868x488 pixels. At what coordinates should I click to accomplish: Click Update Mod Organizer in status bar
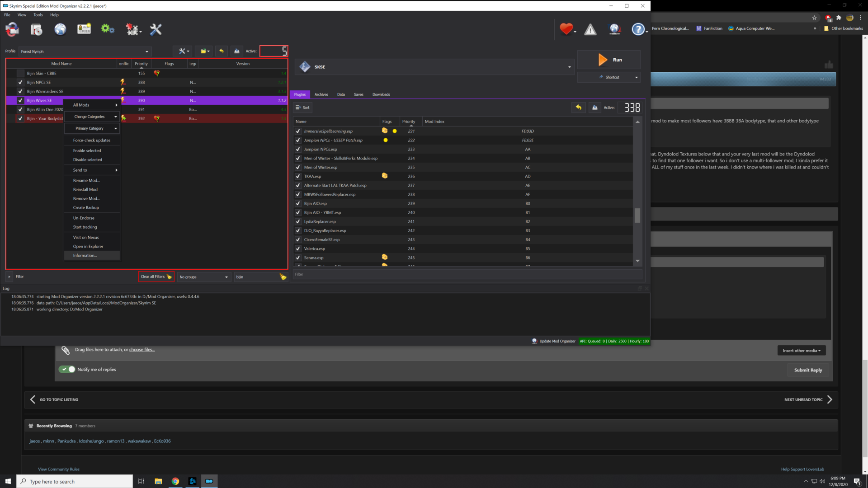pyautogui.click(x=554, y=341)
